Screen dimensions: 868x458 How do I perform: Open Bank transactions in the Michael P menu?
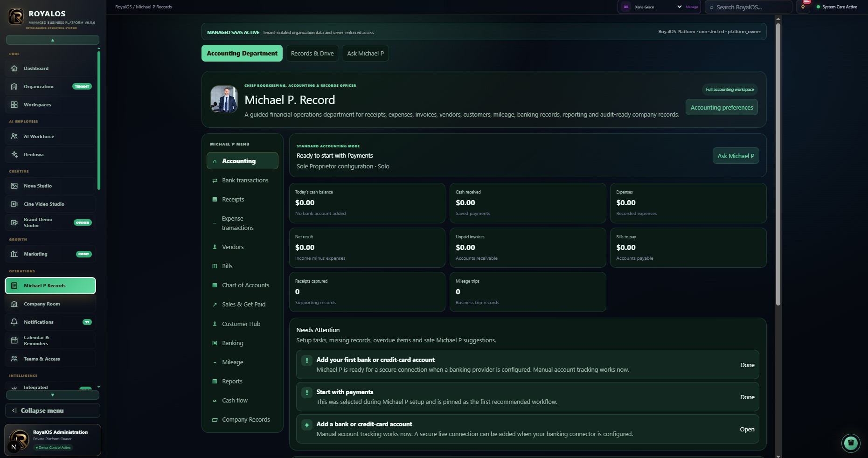pyautogui.click(x=243, y=180)
